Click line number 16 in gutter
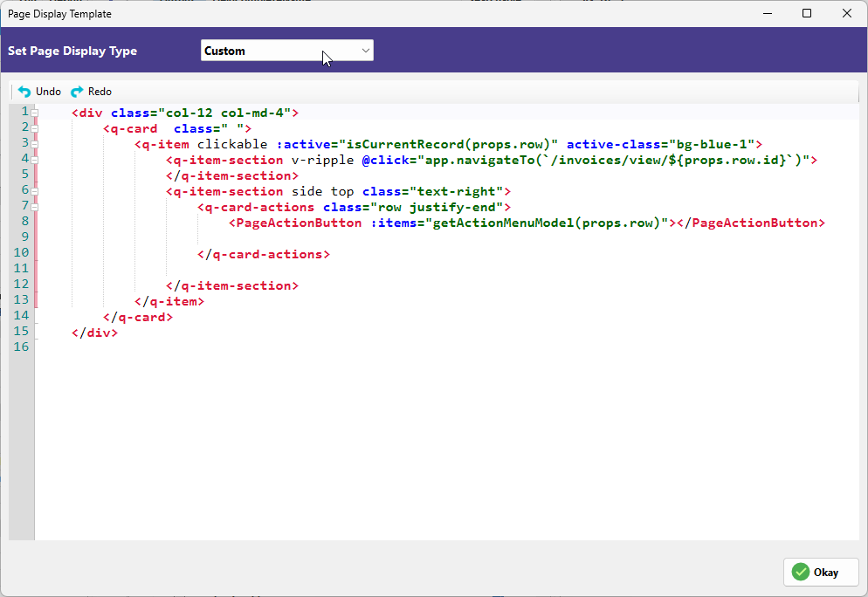 (x=21, y=347)
